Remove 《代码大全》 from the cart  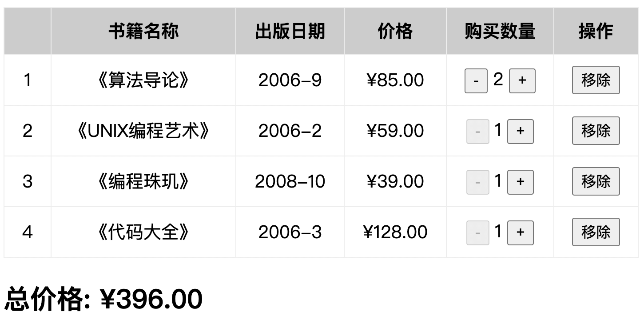[x=596, y=232]
